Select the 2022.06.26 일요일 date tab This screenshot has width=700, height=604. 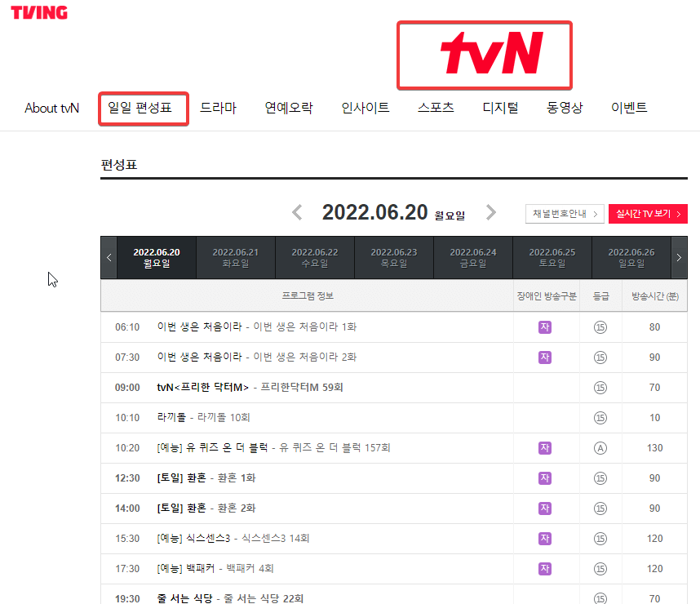[x=631, y=258]
